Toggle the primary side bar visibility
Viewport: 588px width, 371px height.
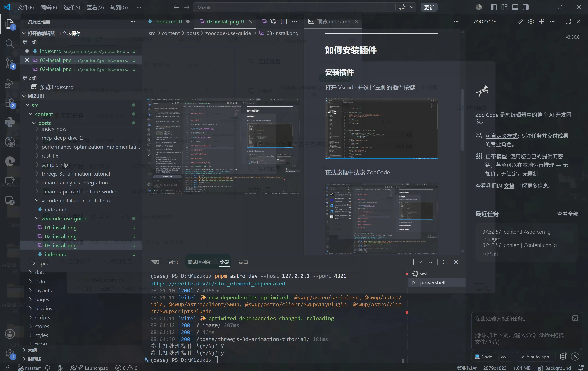494,7
